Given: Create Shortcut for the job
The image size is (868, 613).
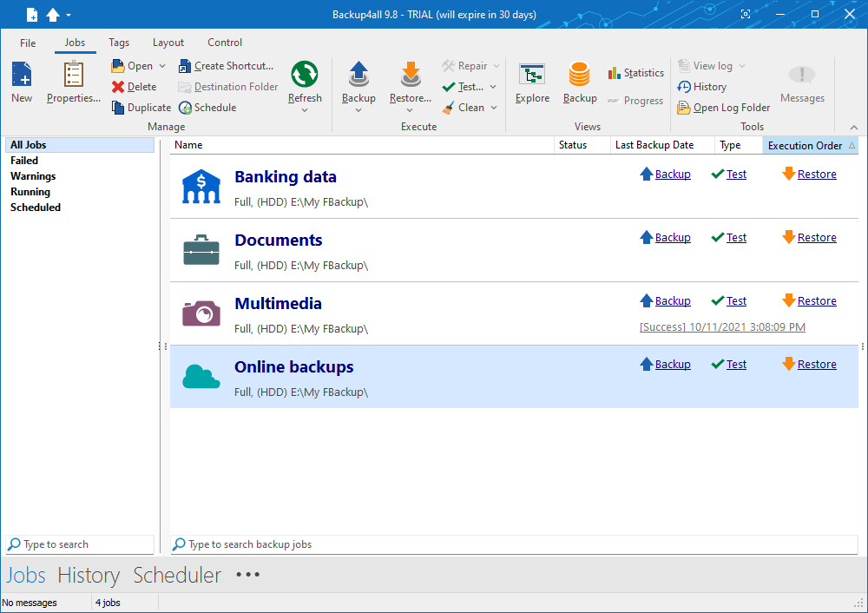Looking at the screenshot, I should click(226, 66).
